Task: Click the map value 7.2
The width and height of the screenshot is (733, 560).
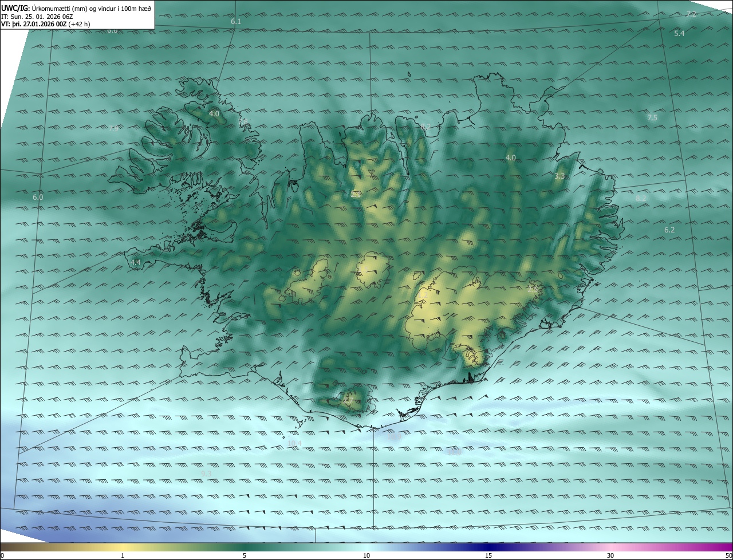Action: click(x=691, y=14)
